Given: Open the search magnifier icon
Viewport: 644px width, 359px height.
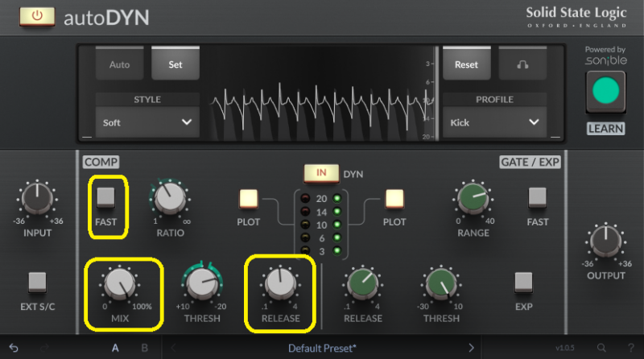Looking at the screenshot, I should click(601, 348).
